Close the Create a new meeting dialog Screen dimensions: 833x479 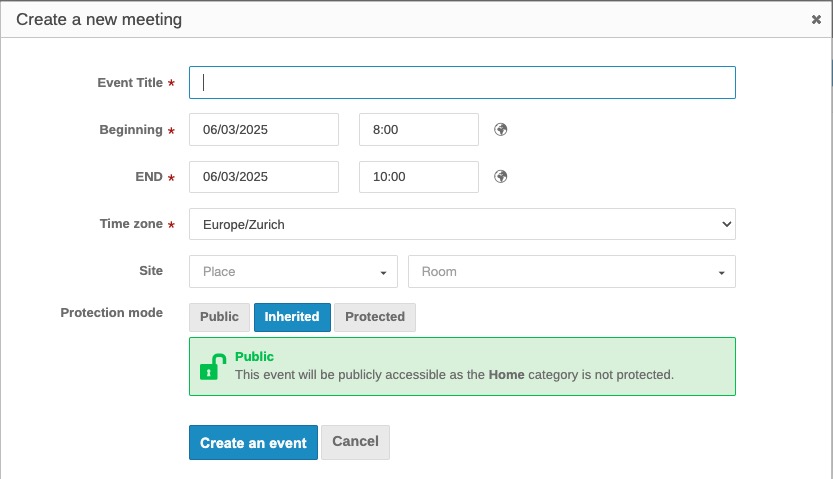point(816,19)
